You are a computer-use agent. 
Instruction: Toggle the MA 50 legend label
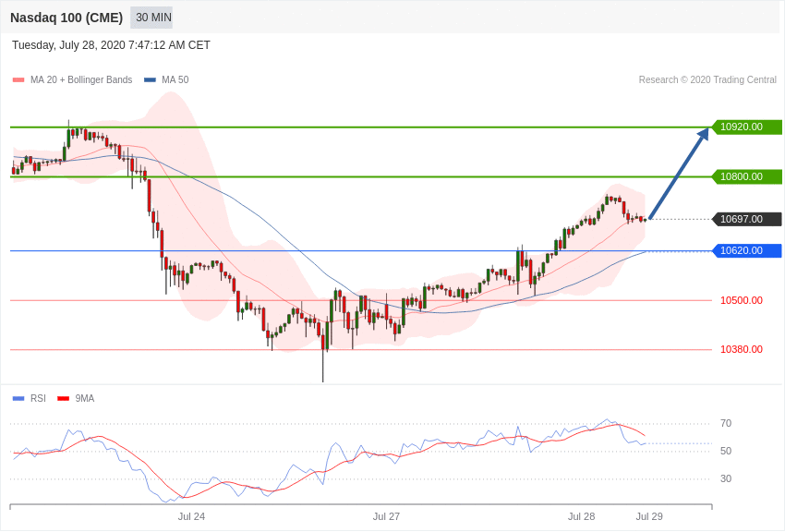click(x=175, y=79)
